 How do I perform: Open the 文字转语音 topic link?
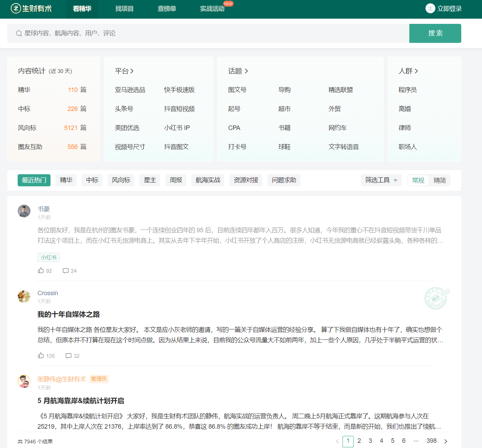(344, 147)
